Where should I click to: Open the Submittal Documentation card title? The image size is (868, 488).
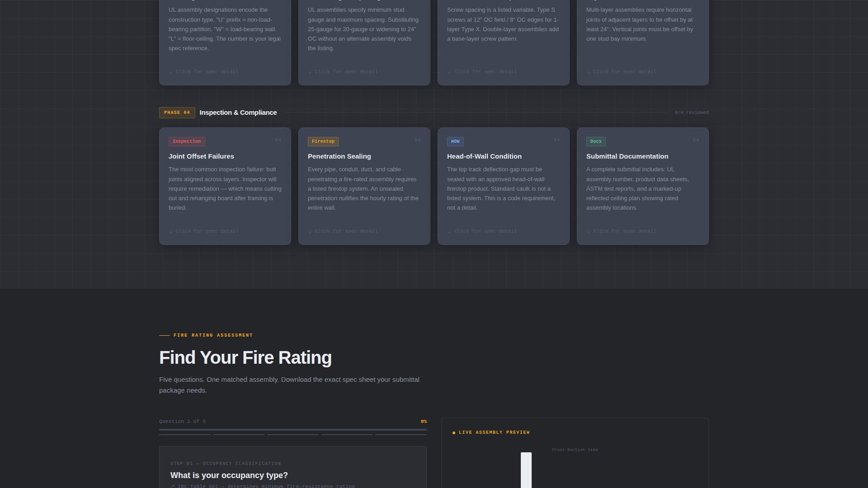tap(627, 156)
